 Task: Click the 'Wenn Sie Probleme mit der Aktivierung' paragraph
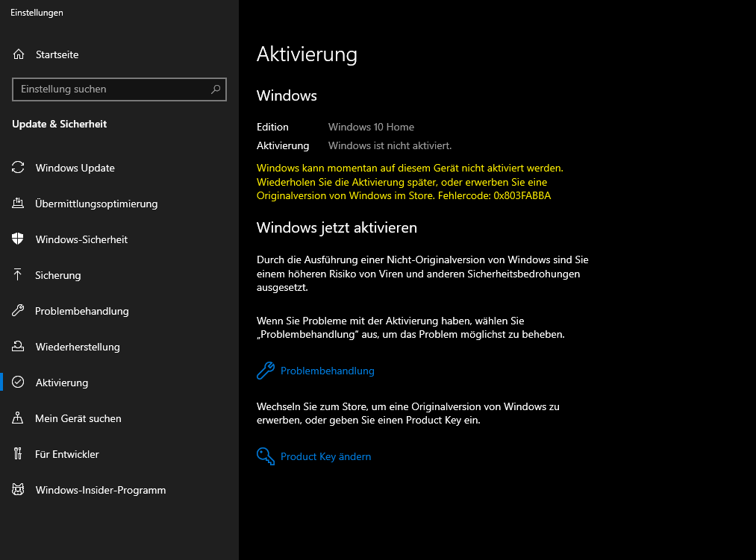(x=410, y=327)
